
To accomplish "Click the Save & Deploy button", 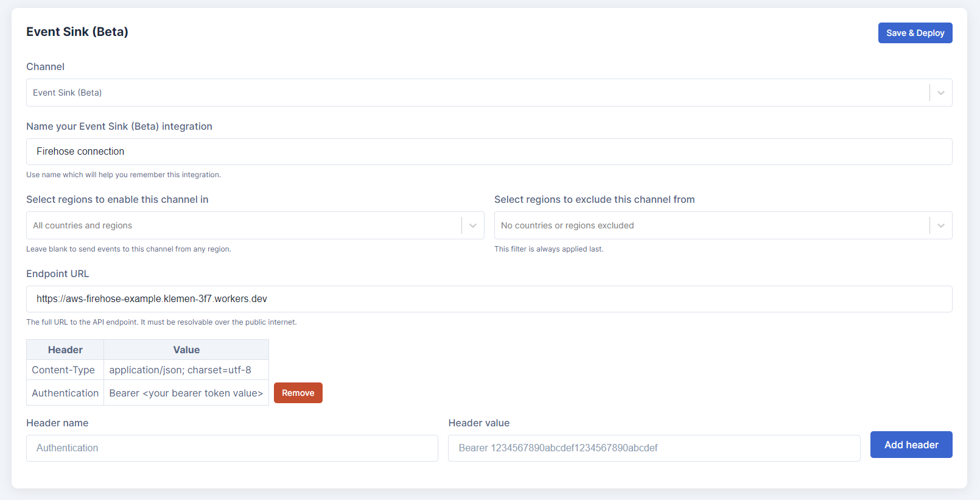I will (x=915, y=33).
